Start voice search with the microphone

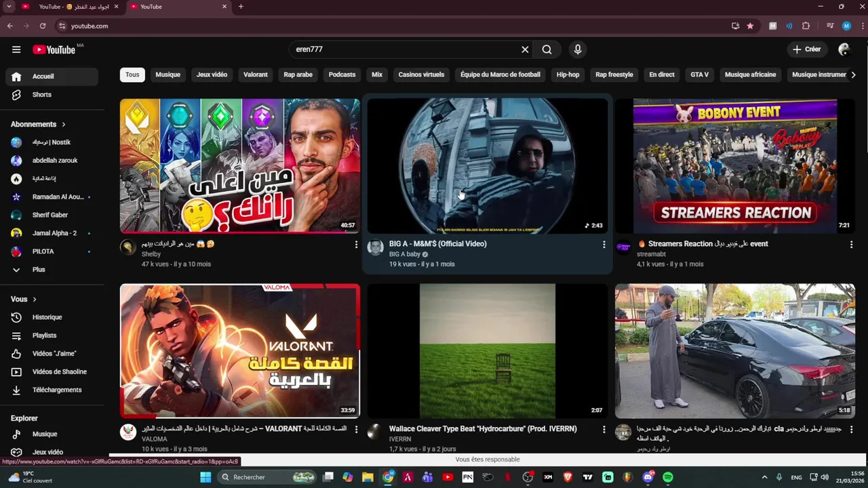pyautogui.click(x=578, y=49)
